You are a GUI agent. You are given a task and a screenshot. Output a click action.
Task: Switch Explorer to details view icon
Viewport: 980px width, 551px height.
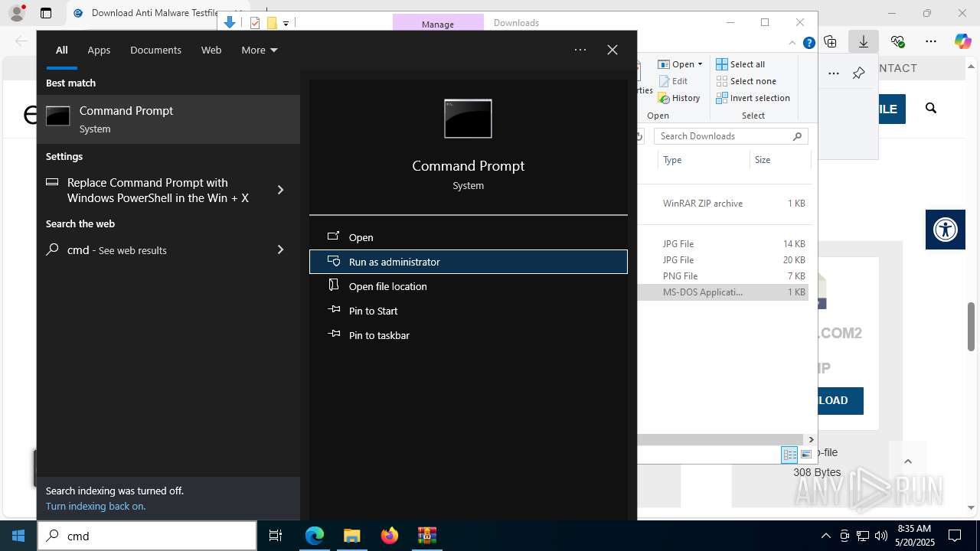[789, 455]
